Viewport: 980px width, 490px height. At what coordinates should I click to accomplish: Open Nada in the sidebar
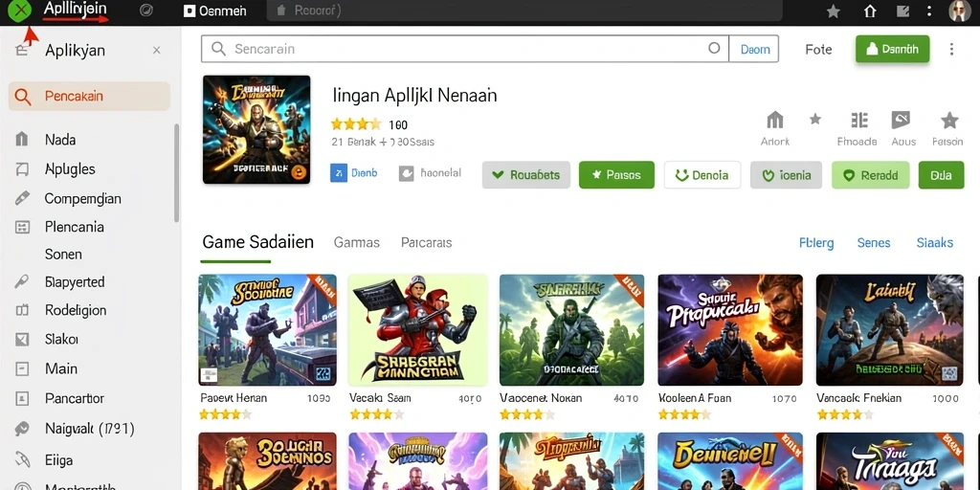[x=60, y=140]
